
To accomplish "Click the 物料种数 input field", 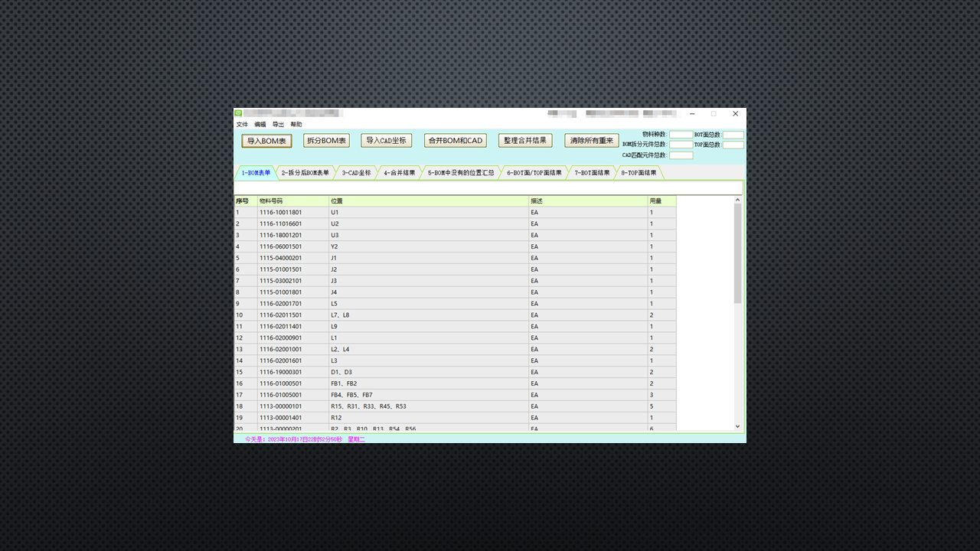I will (681, 135).
